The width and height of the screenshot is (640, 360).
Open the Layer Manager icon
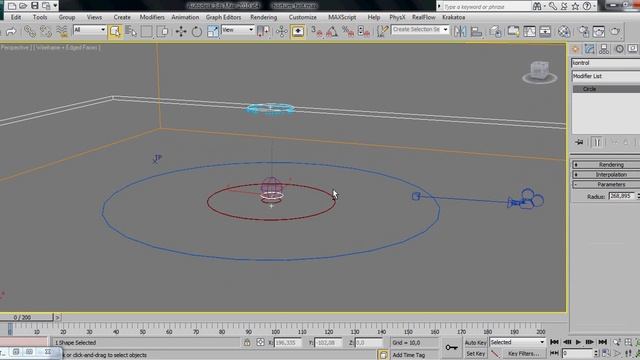496,31
